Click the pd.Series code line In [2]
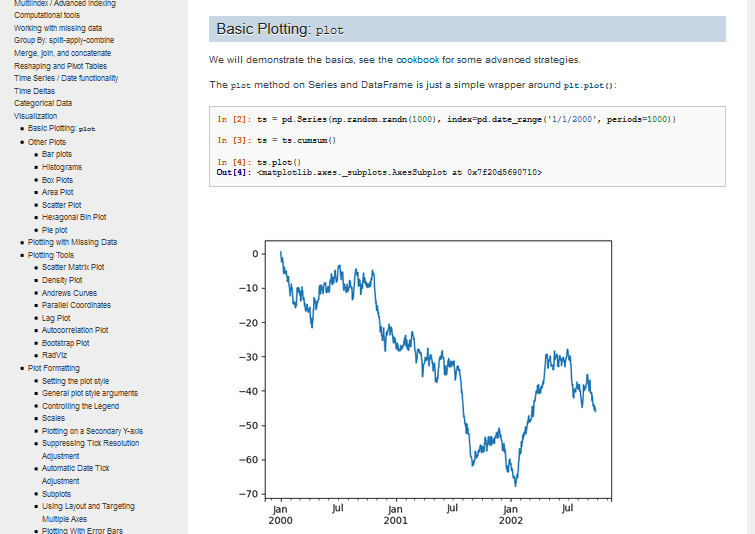The width and height of the screenshot is (755, 534). click(446, 119)
